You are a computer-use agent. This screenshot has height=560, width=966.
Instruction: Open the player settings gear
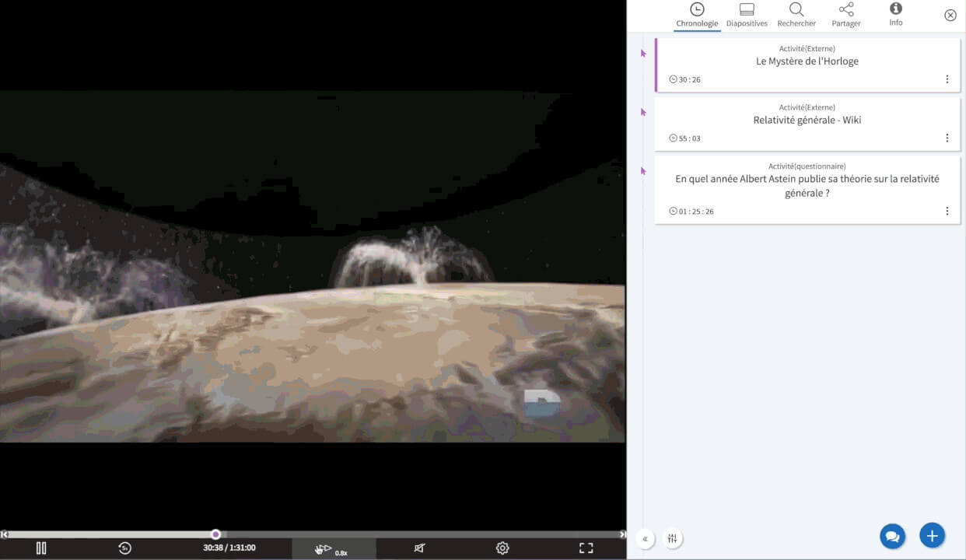pos(502,548)
